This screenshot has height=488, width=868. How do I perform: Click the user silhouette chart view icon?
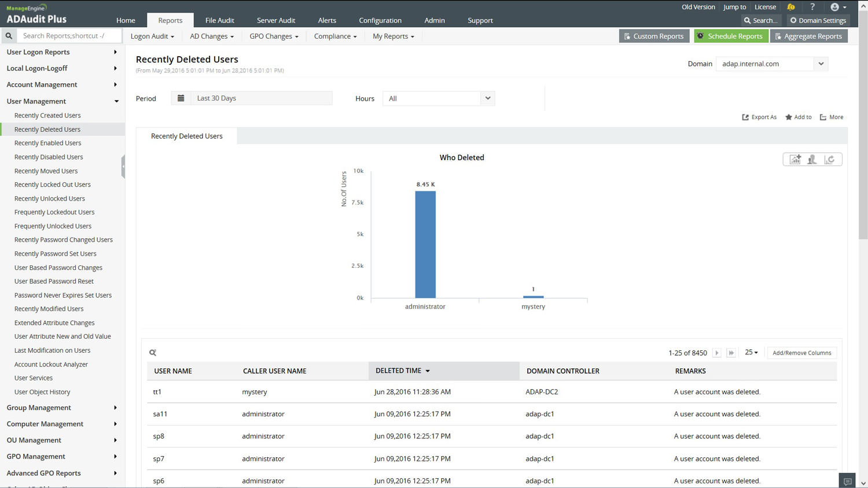812,160
